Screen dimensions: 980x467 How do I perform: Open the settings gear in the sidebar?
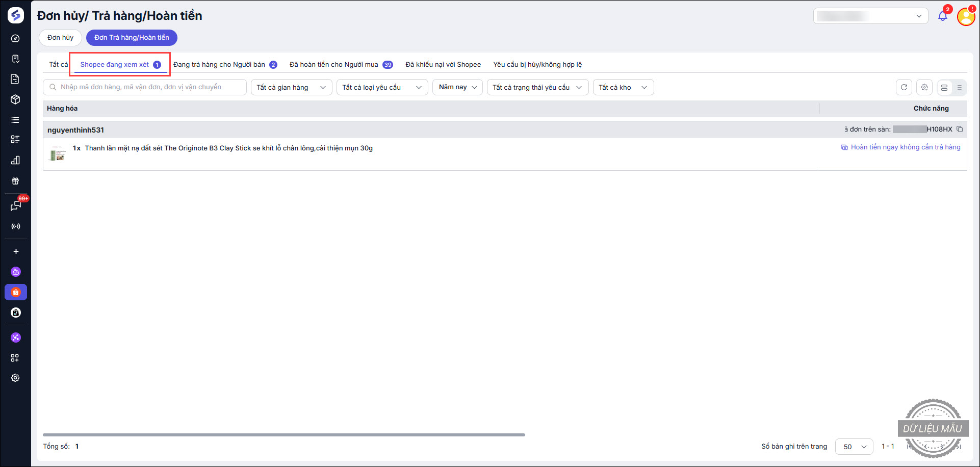15,378
